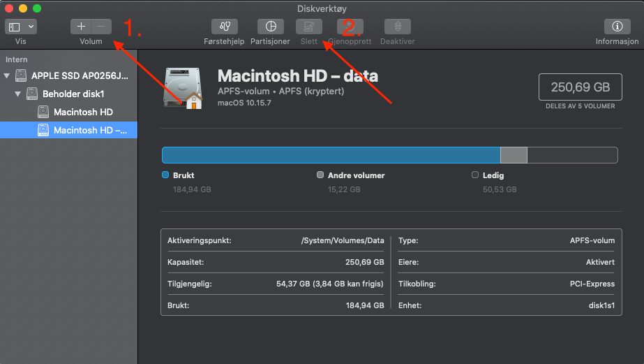Click the DELES AV 5 VOLUMER label
The height and width of the screenshot is (364, 644).
[581, 106]
